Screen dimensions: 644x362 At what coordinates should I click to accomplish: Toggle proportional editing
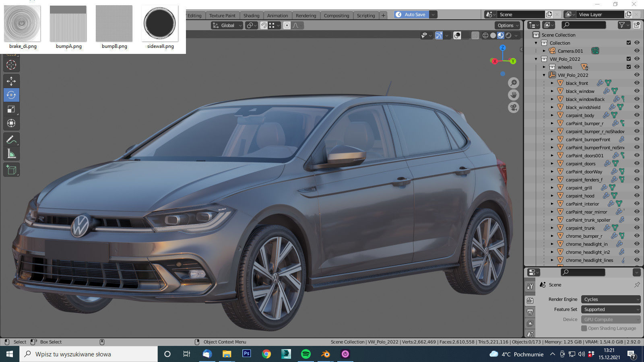tap(287, 25)
